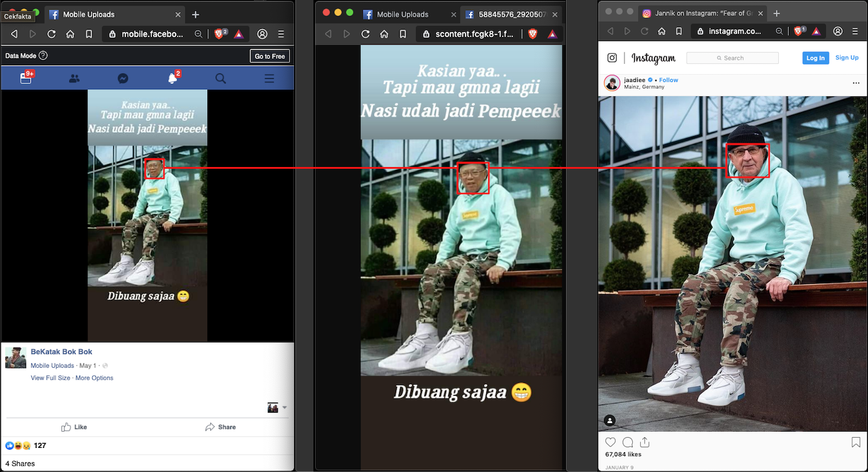
Task: Open the View Full Size link
Action: (51, 378)
